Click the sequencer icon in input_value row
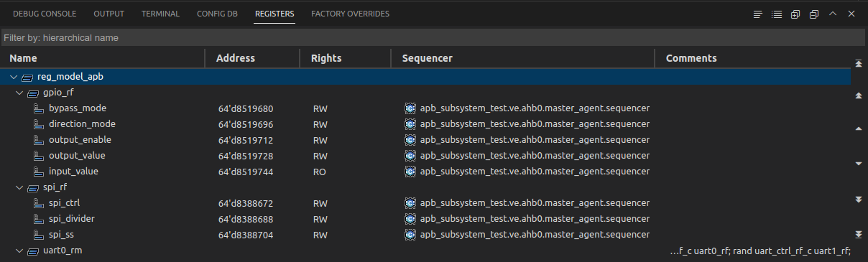The image size is (868, 262). click(410, 172)
